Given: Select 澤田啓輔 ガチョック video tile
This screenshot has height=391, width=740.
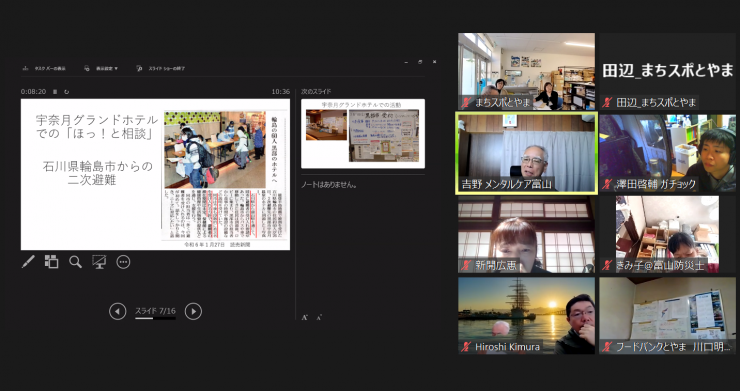Looking at the screenshot, I should pos(667,153).
